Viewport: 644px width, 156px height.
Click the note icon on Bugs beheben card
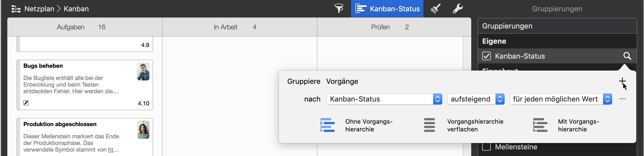(x=26, y=103)
